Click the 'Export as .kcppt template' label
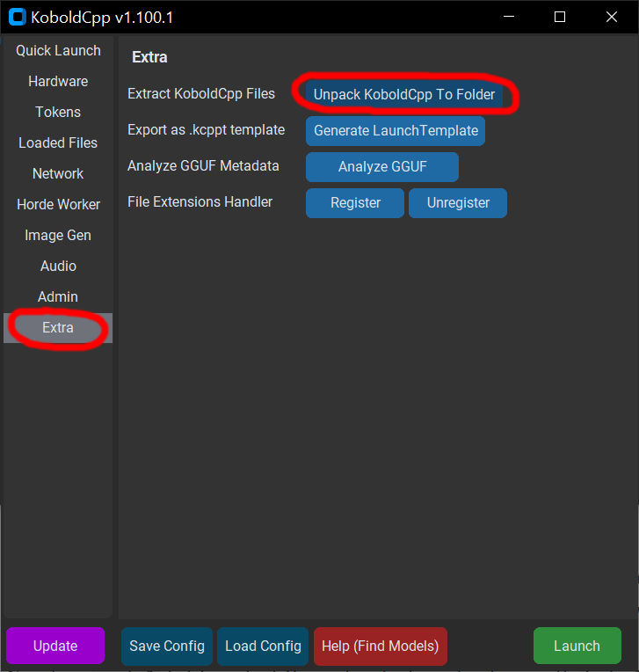Image resolution: width=639 pixels, height=672 pixels. [x=206, y=130]
